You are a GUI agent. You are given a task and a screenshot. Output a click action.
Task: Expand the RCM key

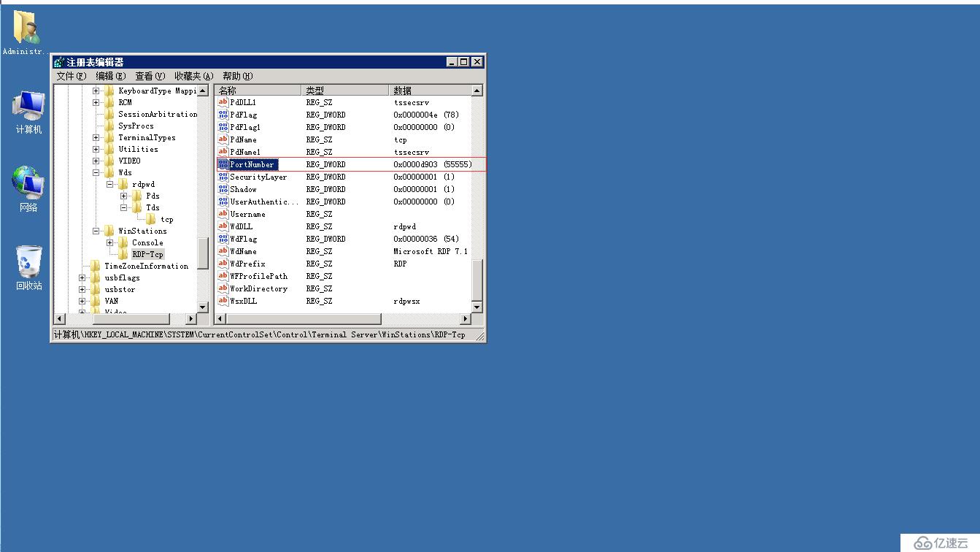click(x=96, y=102)
